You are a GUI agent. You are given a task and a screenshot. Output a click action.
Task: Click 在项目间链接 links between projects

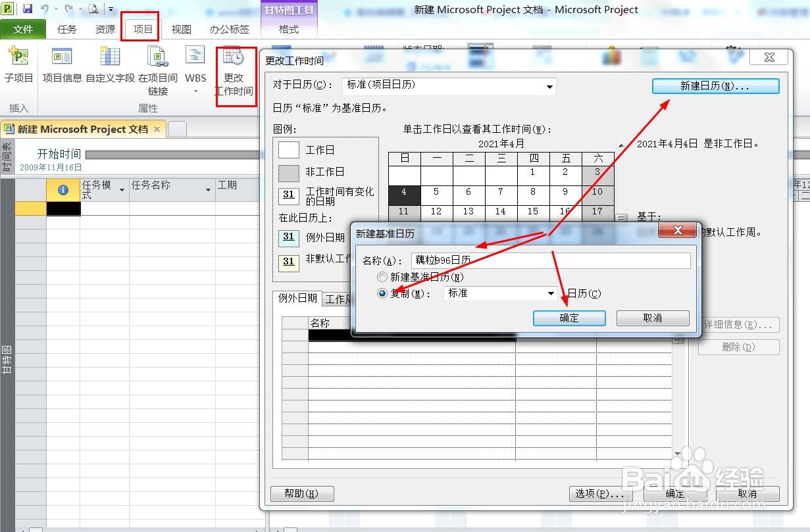(158, 71)
